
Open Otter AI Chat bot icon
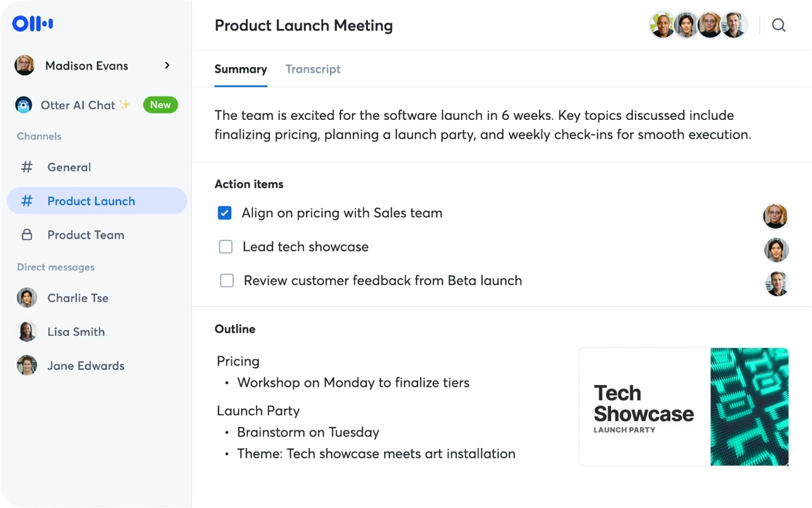(24, 105)
